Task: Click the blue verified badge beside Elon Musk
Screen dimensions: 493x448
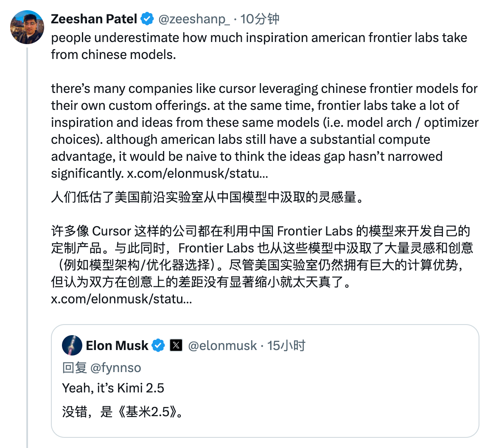Action: coord(158,346)
